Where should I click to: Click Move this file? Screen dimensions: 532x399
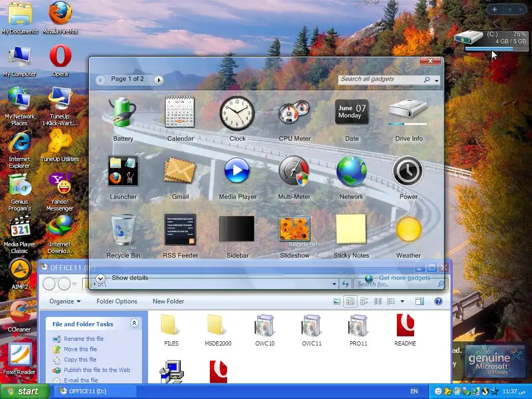pyautogui.click(x=81, y=349)
